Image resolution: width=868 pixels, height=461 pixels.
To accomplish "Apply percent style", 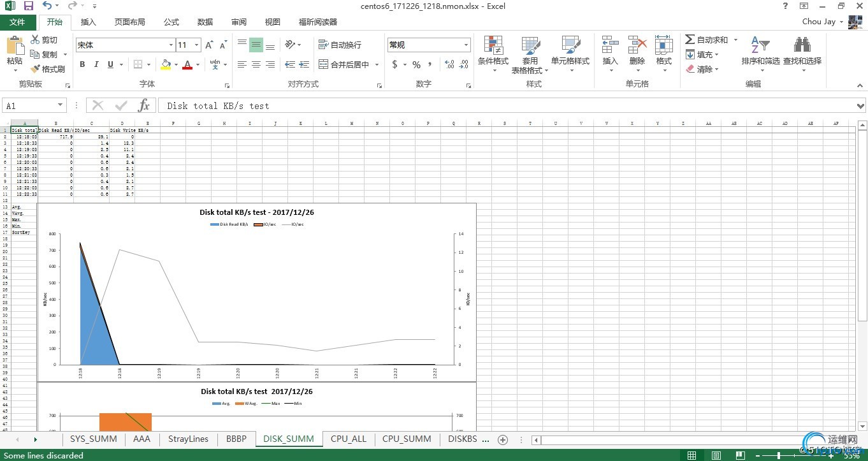I will pyautogui.click(x=416, y=64).
